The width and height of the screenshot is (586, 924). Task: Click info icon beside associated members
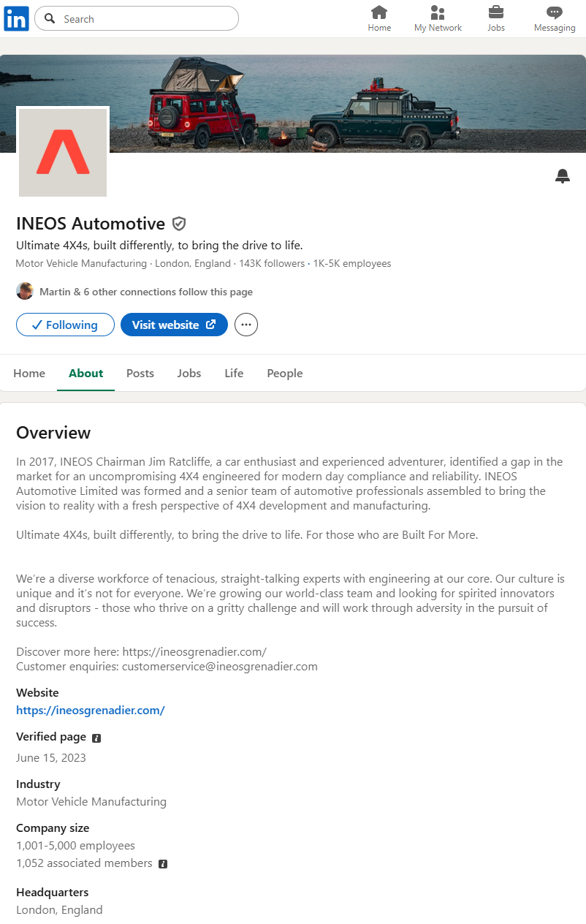[163, 864]
